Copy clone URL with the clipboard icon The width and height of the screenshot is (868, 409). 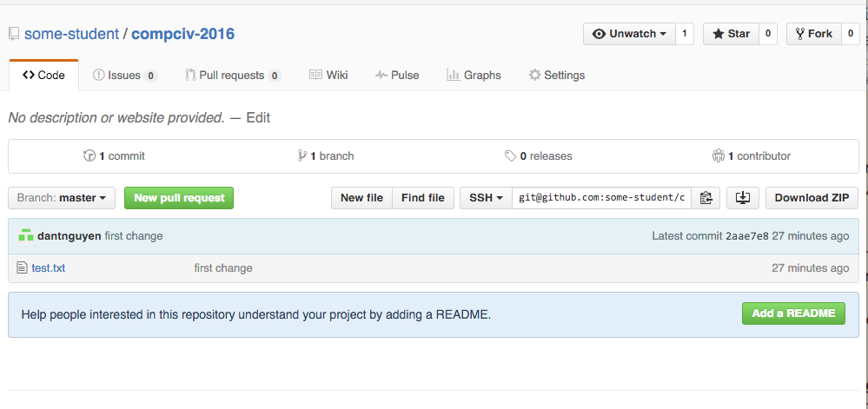click(706, 198)
